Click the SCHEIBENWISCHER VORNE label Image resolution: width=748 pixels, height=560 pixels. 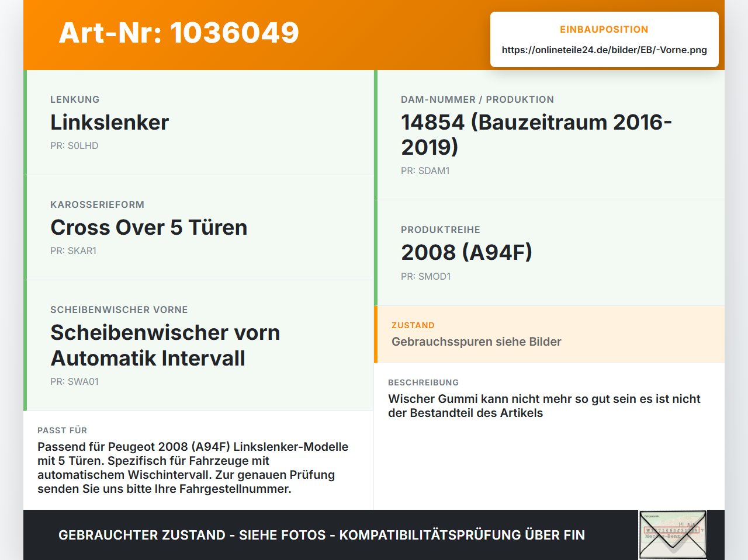(119, 309)
